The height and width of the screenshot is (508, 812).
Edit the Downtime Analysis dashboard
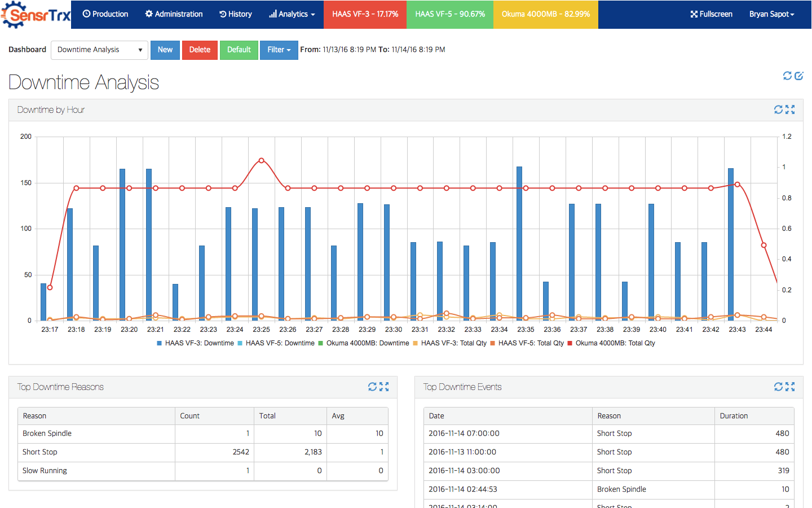point(799,76)
